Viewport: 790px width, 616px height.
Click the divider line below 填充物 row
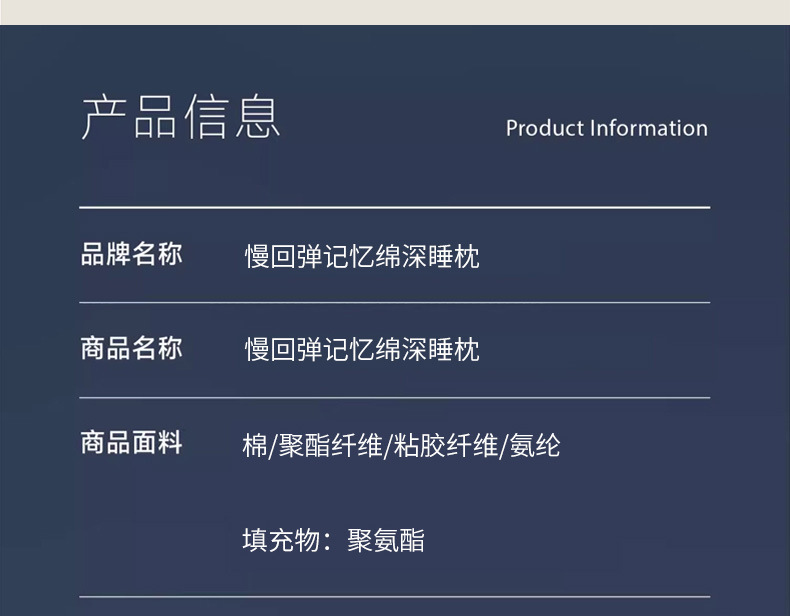(x=394, y=597)
